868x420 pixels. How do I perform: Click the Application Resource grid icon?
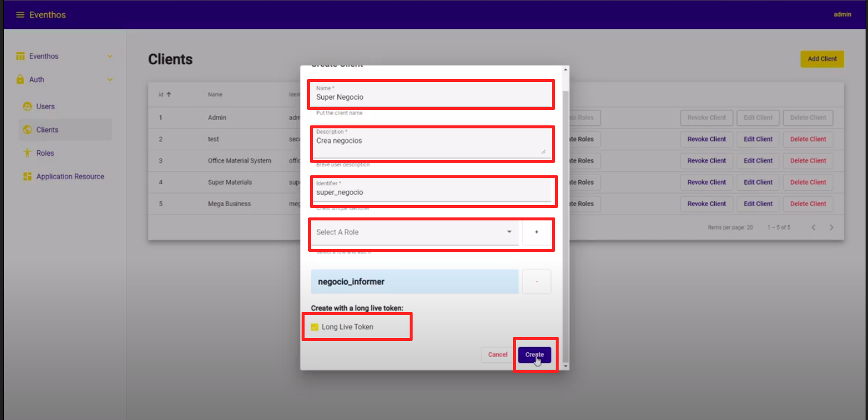(27, 176)
